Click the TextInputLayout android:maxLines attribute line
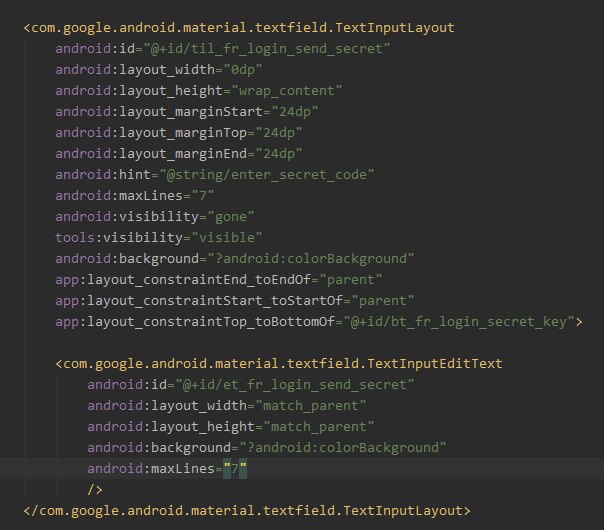The image size is (604, 530). [134, 196]
